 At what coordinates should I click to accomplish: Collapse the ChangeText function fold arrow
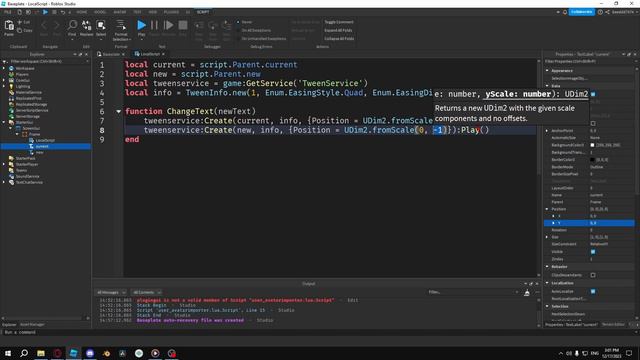118,111
